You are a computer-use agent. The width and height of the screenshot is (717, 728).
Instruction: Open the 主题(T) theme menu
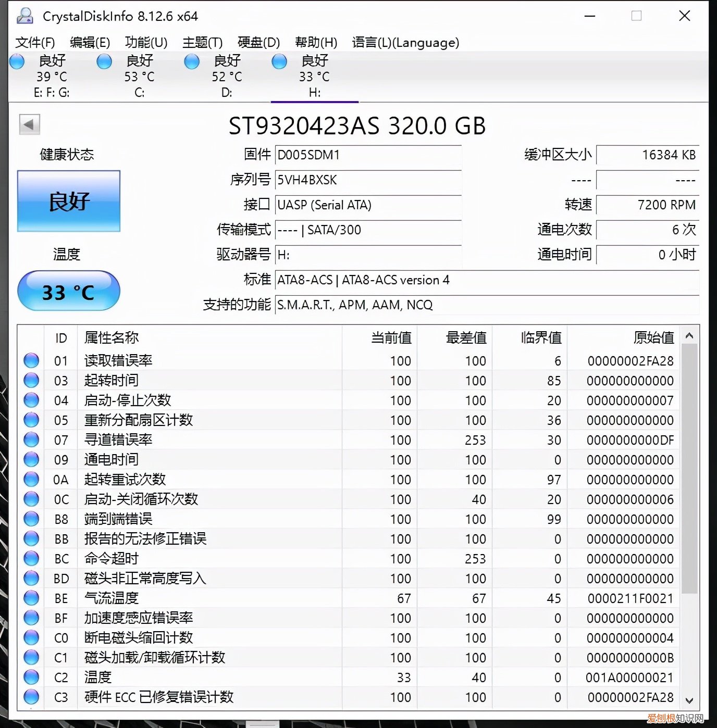201,43
